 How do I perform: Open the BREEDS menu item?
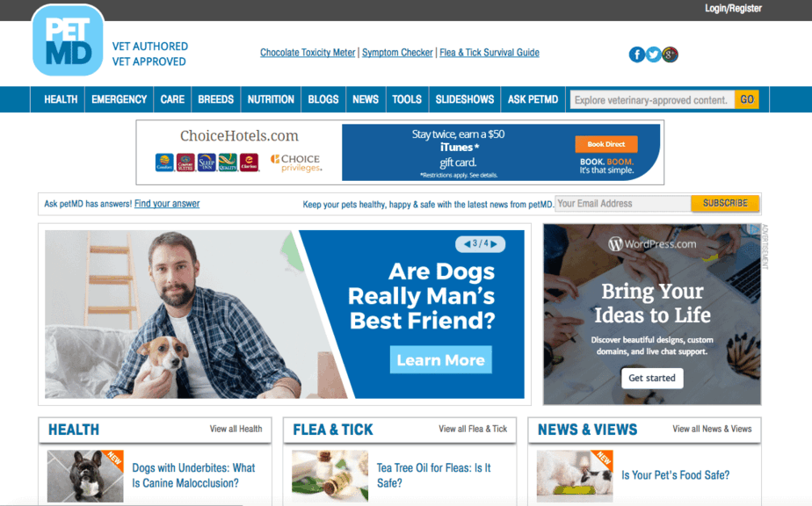215,99
